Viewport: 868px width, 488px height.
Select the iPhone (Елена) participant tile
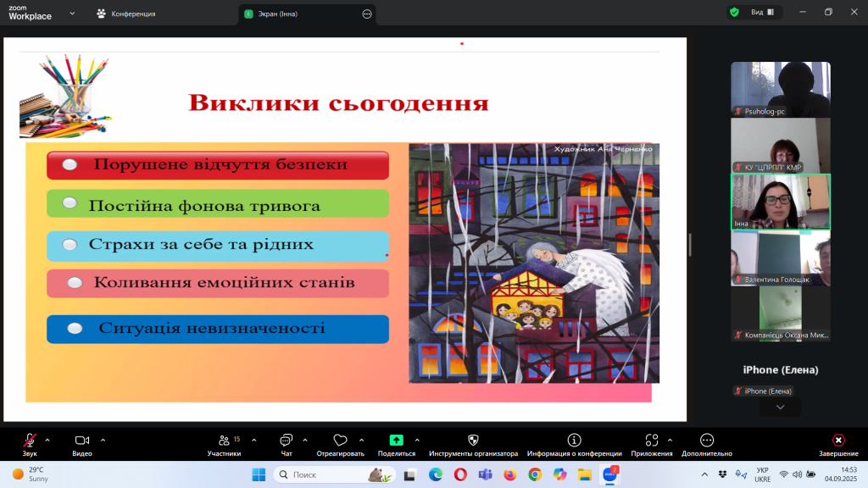click(x=781, y=369)
